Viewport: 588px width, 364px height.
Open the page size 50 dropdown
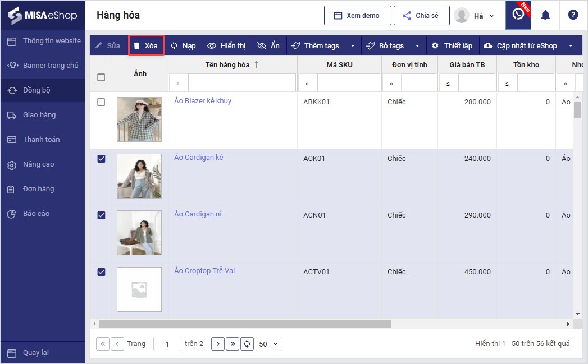tap(268, 344)
